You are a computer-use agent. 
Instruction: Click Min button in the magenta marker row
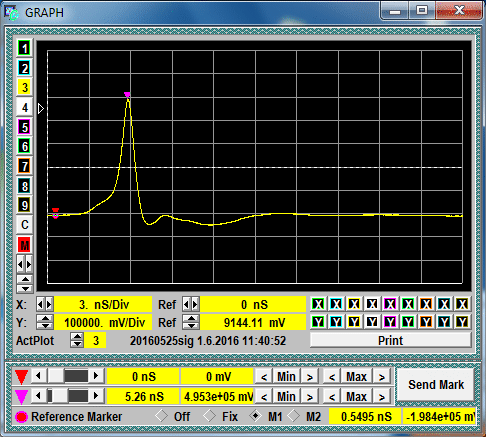coord(286,397)
